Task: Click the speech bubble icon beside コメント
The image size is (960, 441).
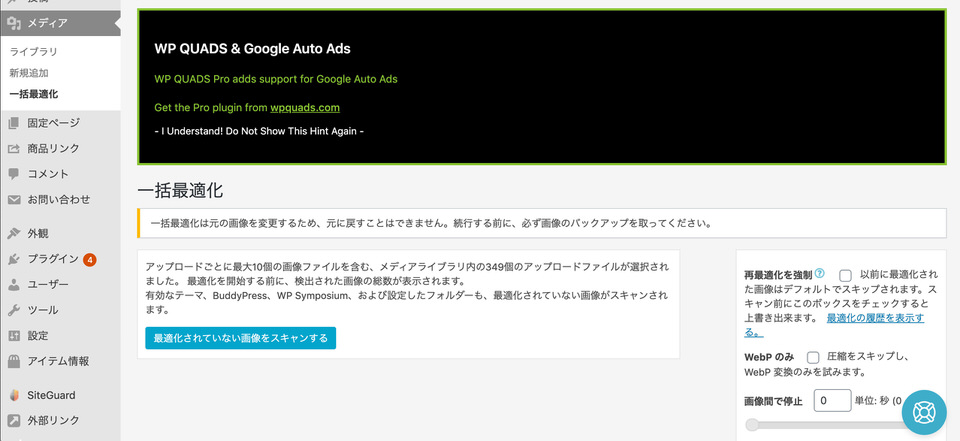Action: pos(14,174)
